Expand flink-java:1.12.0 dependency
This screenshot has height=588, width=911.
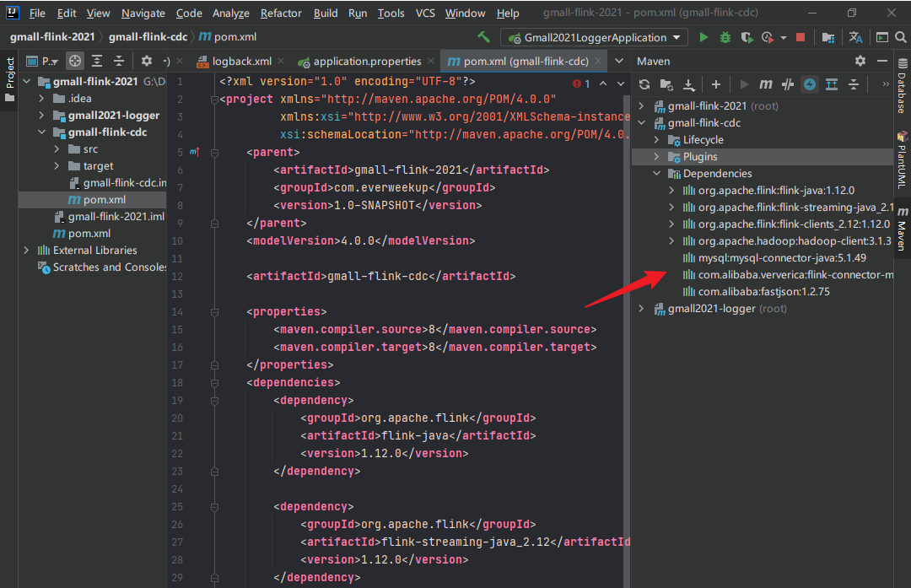[x=671, y=190]
